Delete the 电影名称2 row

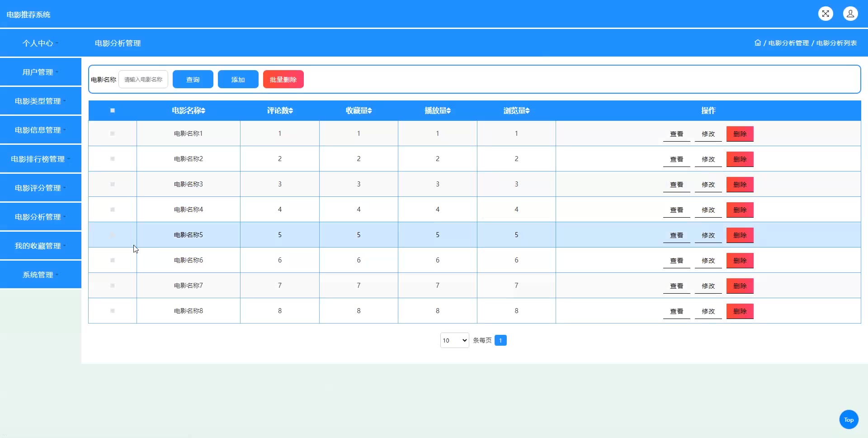[x=740, y=159]
